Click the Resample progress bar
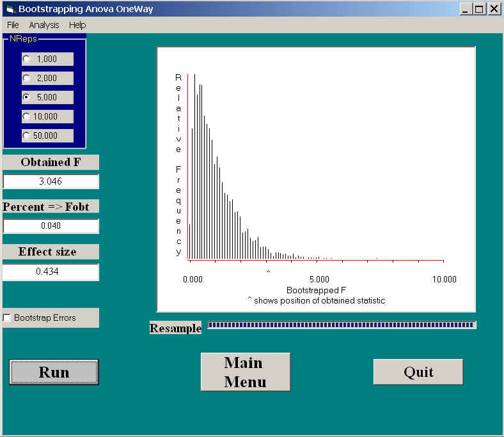The image size is (504, 437). coord(341,325)
